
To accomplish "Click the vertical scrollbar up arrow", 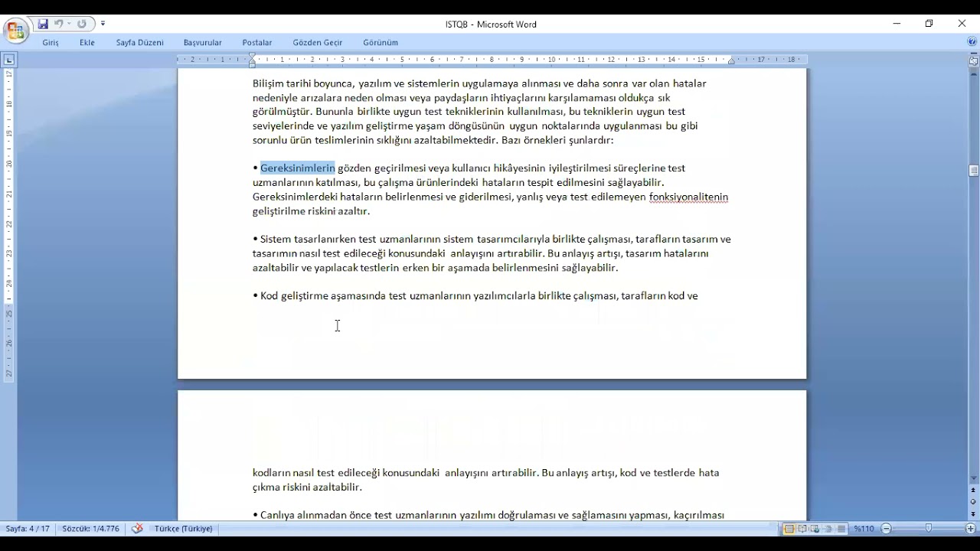I will click(x=974, y=74).
